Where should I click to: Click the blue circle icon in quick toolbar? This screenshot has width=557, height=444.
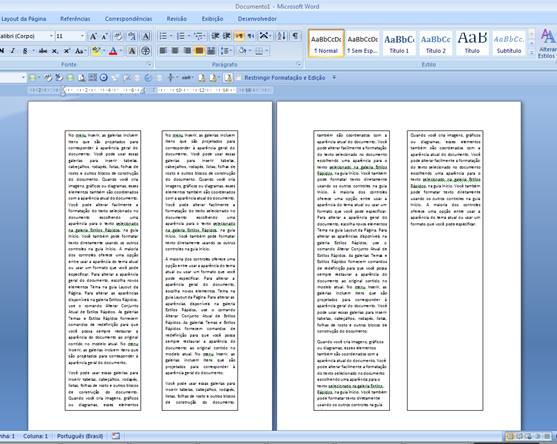[x=104, y=77]
